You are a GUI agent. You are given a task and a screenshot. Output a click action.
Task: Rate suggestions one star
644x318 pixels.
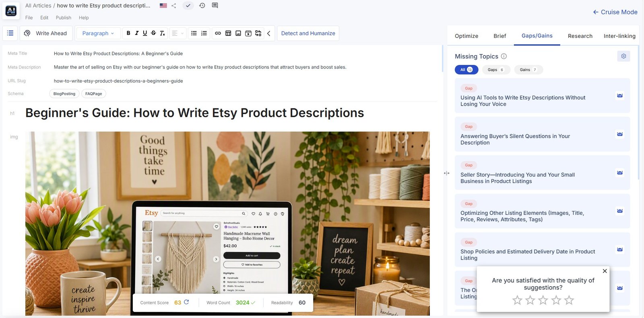pos(517,300)
